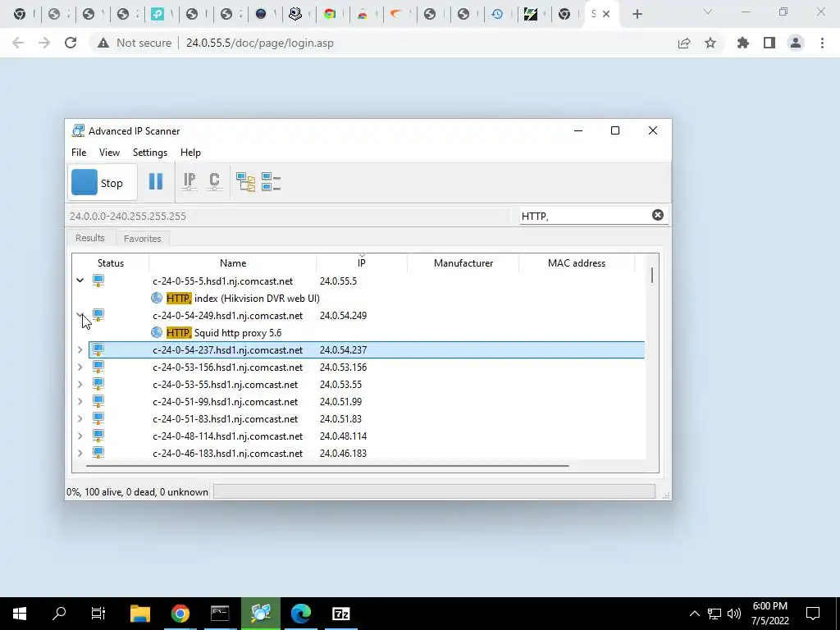Click the share page icon in Chrome
Viewport: 840px width, 630px height.
(684, 43)
